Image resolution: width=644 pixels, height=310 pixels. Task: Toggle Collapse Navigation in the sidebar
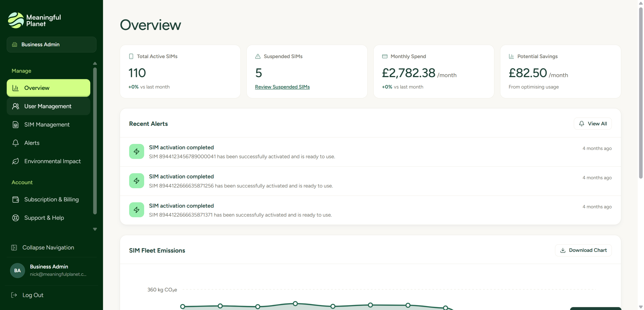[43, 248]
